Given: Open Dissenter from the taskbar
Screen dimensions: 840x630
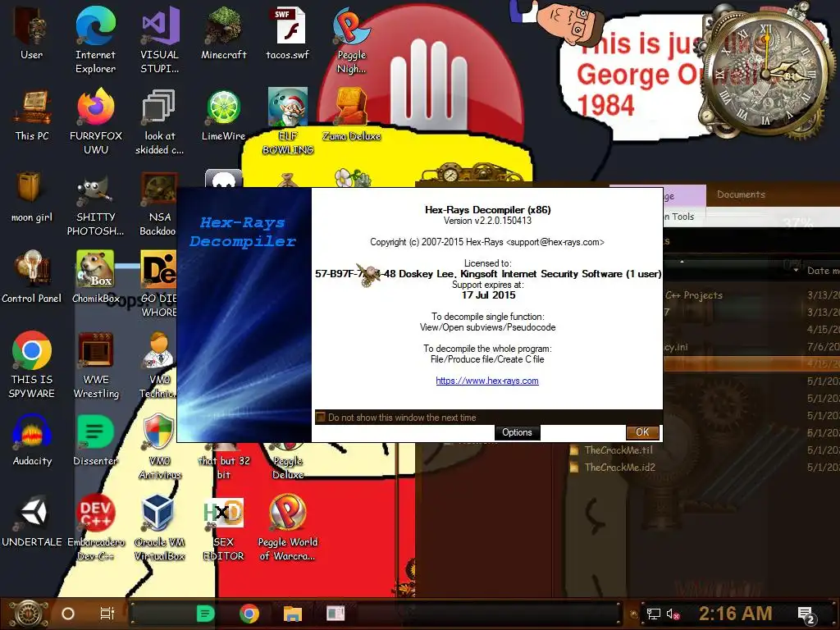Looking at the screenshot, I should click(x=206, y=614).
